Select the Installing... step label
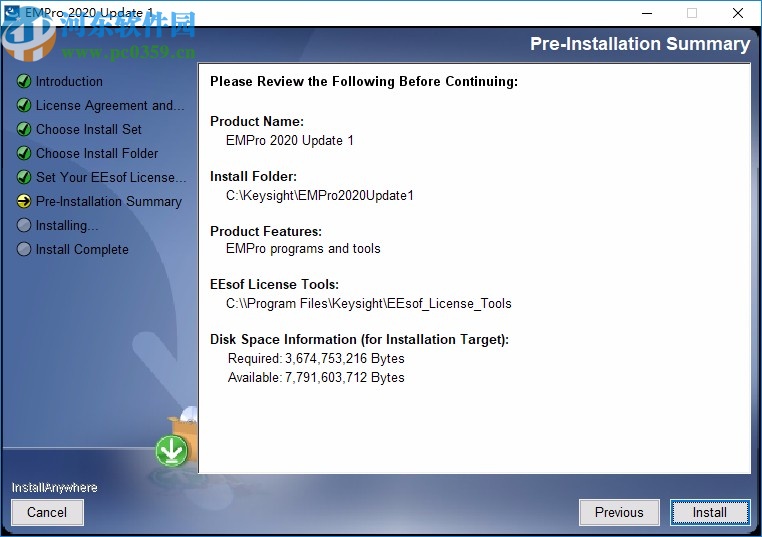The image size is (762, 537). [x=67, y=225]
